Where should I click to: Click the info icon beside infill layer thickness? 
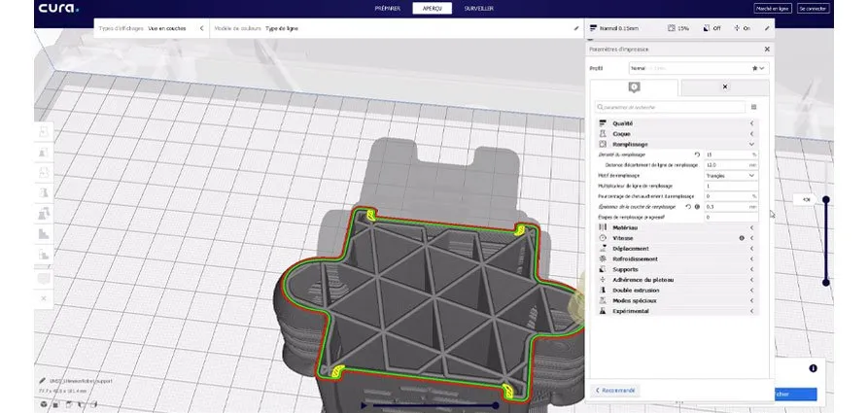pyautogui.click(x=697, y=206)
